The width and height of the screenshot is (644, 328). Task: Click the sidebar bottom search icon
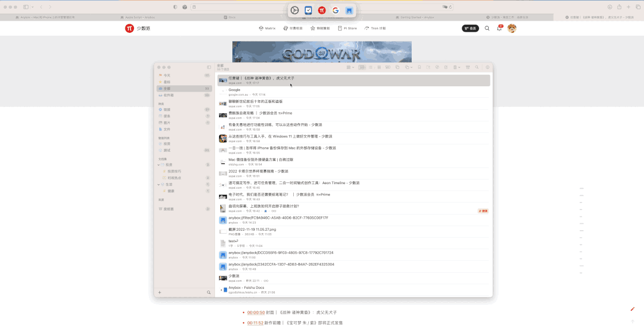coord(209,293)
